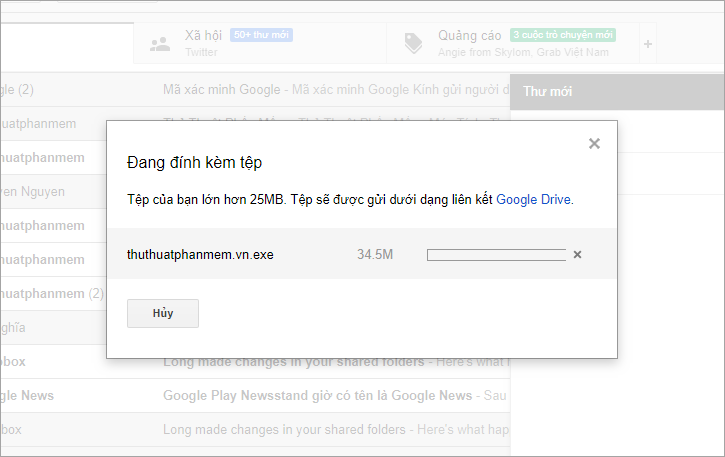
Task: Click Thư mới compose window header
Action: 617,92
